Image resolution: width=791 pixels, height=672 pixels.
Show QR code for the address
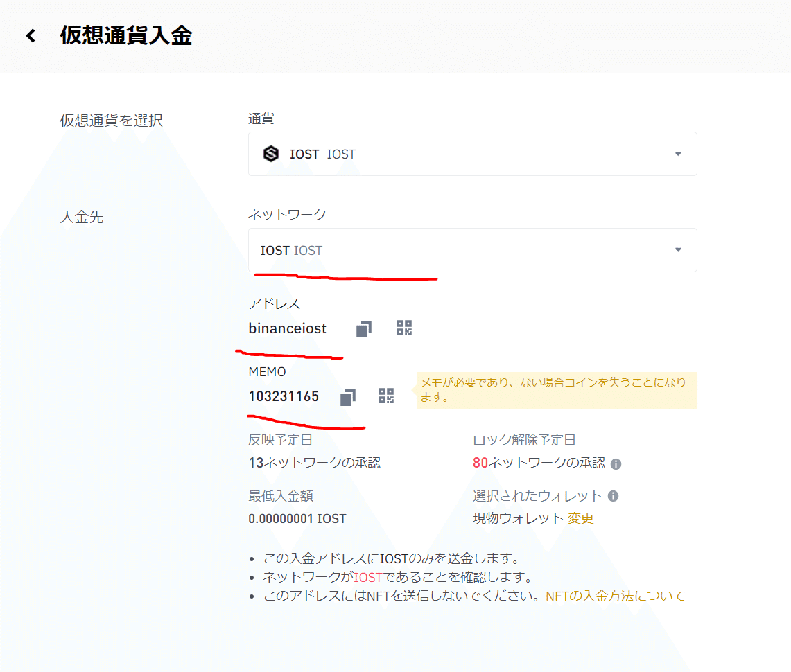point(404,328)
